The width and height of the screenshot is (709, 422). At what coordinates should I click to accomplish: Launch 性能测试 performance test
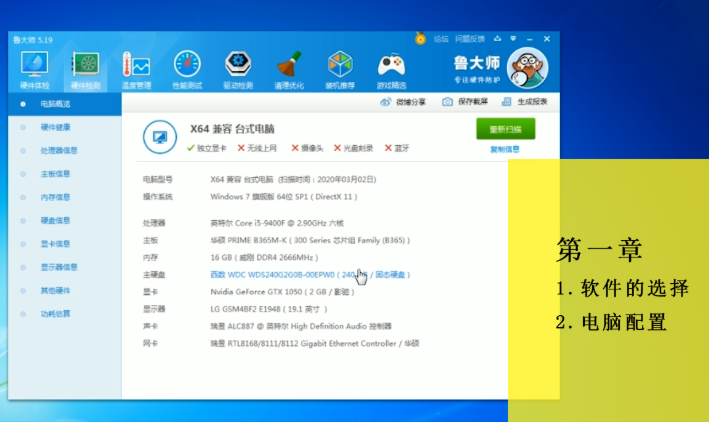tap(187, 69)
